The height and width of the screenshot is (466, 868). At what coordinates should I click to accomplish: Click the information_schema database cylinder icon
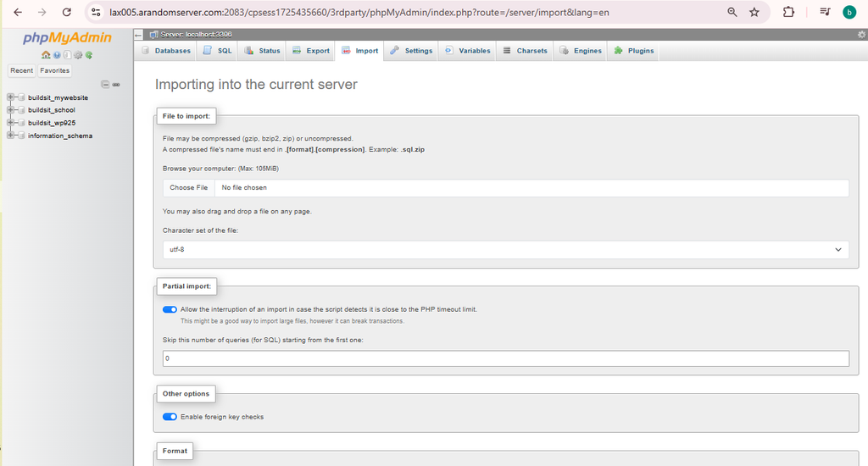tap(21, 136)
